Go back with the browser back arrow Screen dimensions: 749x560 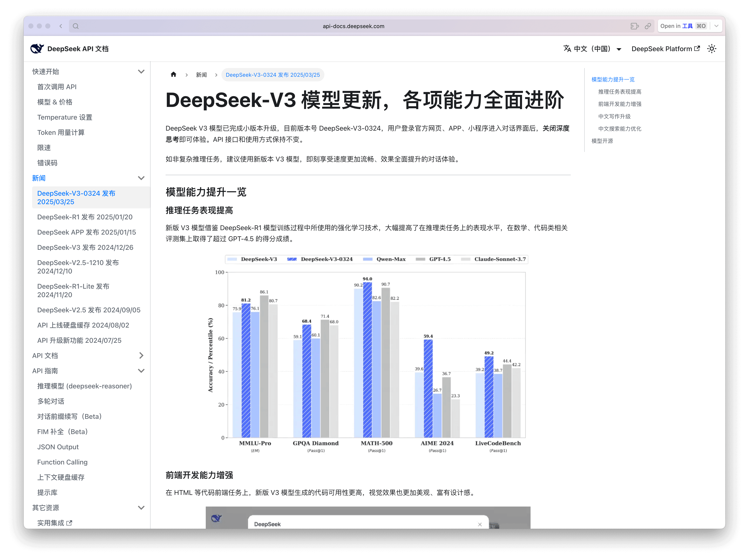coord(61,26)
